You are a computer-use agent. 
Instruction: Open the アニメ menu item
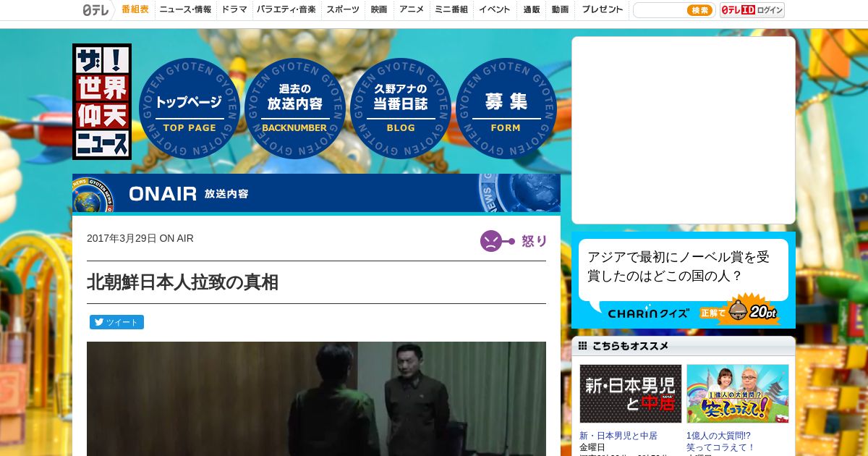click(x=412, y=10)
